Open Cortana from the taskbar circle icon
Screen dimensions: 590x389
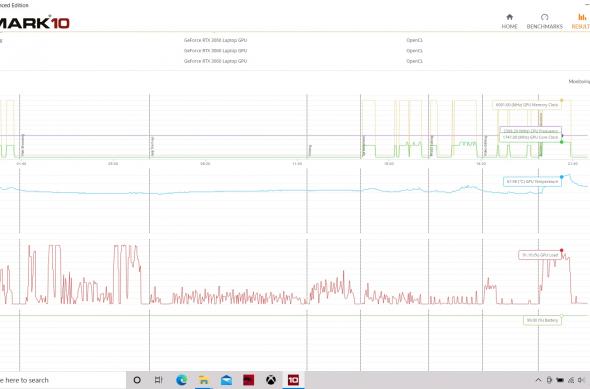click(137, 380)
